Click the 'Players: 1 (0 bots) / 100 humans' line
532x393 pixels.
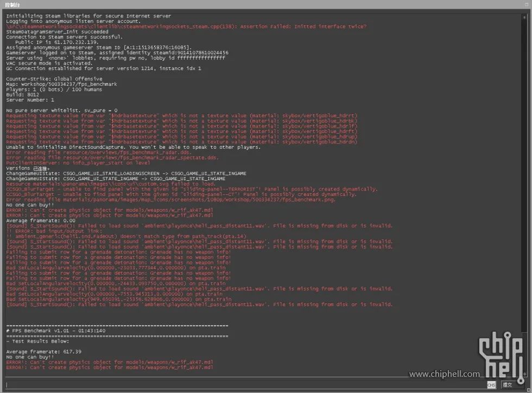click(x=54, y=89)
